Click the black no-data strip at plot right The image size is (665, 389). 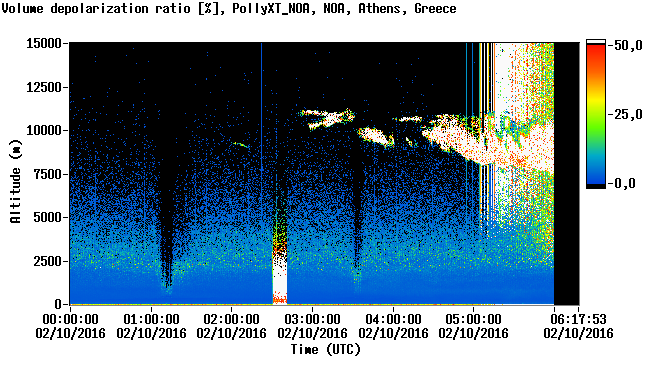[567, 173]
